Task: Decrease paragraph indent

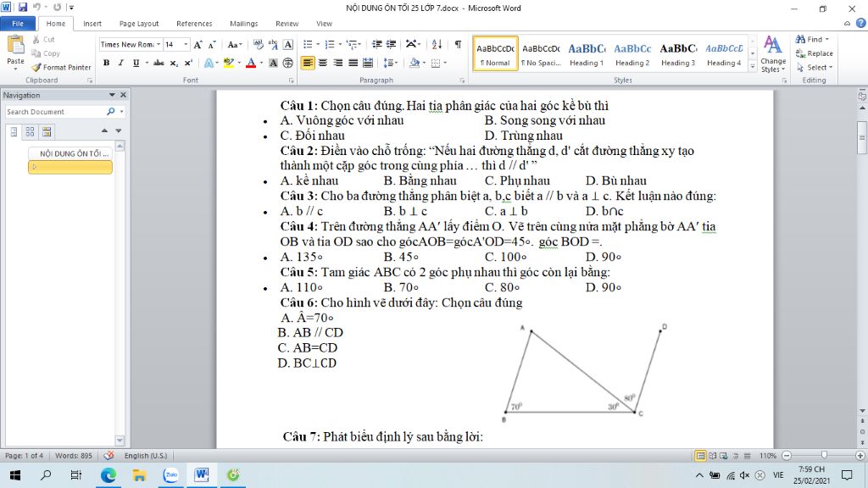Action: coord(377,44)
